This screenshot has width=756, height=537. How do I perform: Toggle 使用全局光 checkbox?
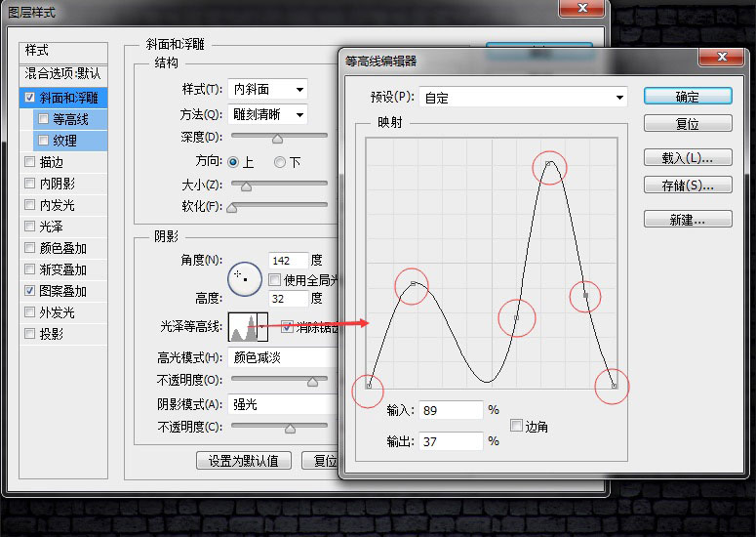pyautogui.click(x=275, y=279)
